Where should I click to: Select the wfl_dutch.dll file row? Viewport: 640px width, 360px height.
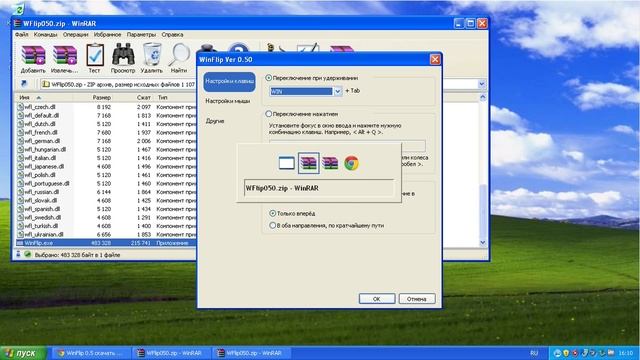(106, 124)
